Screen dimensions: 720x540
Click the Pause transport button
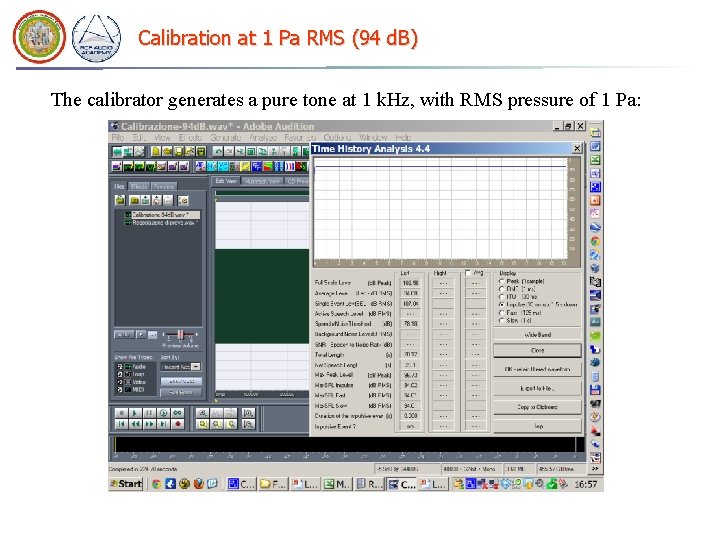(x=149, y=413)
